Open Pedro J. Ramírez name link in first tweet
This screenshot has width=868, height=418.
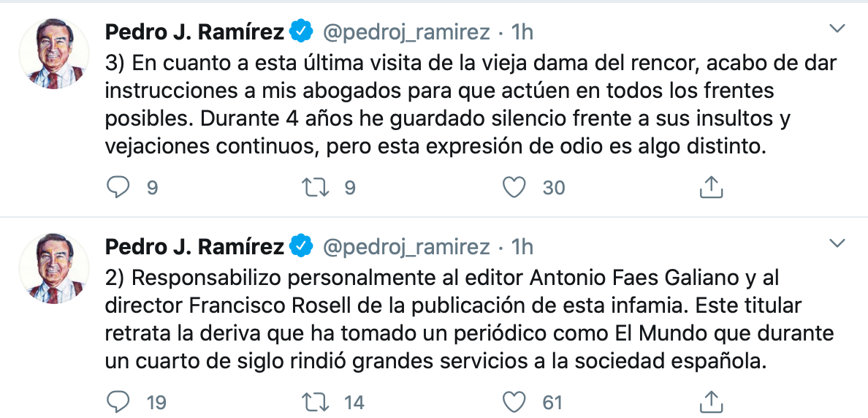[x=194, y=31]
